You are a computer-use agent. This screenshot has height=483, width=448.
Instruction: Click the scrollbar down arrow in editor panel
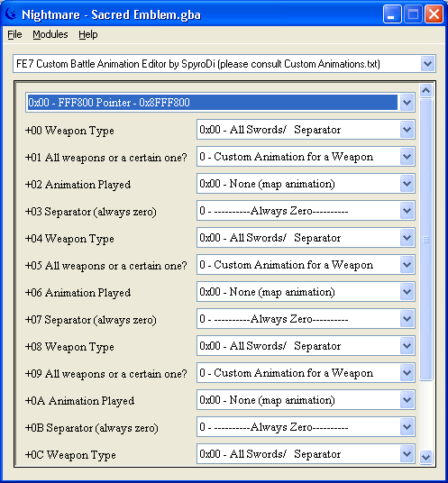425,457
